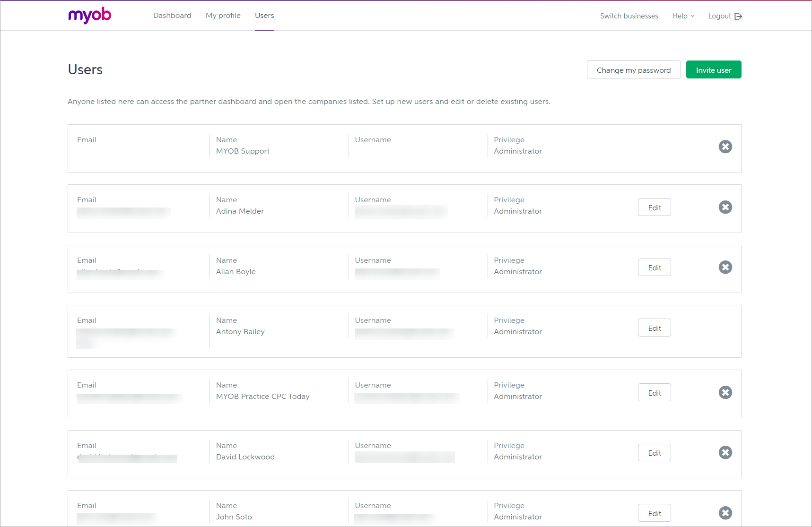Remove the MYOB Practice CPC Today user
The image size is (812, 527).
[725, 392]
